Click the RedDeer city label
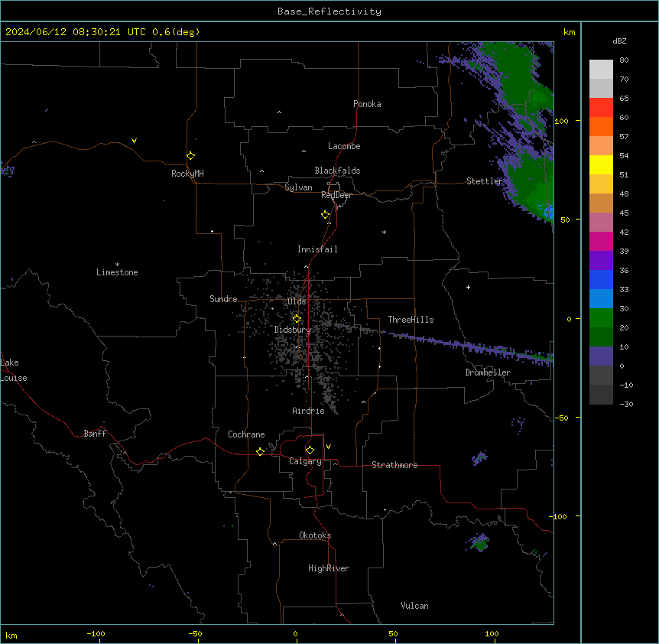The height and width of the screenshot is (644, 659). [336, 195]
